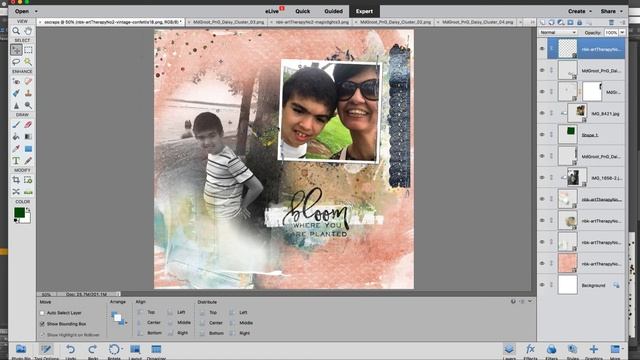Select the Spot Healing Brush tool
Screen dimensions: 640x360
28,82
